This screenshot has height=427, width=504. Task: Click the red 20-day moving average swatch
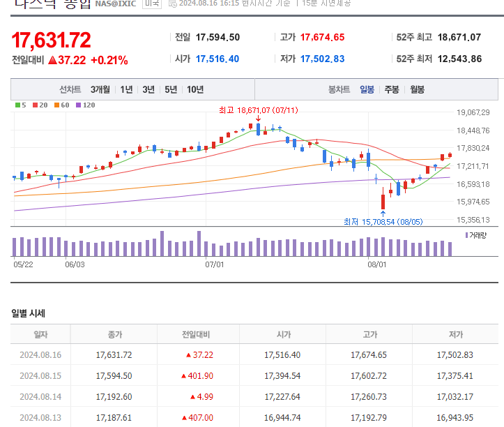(36, 105)
